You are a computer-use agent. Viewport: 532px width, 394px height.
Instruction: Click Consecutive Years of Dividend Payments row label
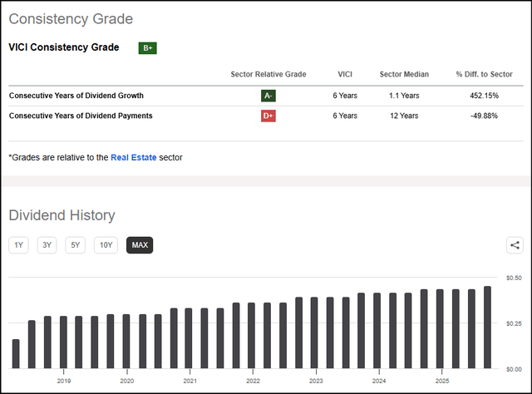tap(81, 116)
